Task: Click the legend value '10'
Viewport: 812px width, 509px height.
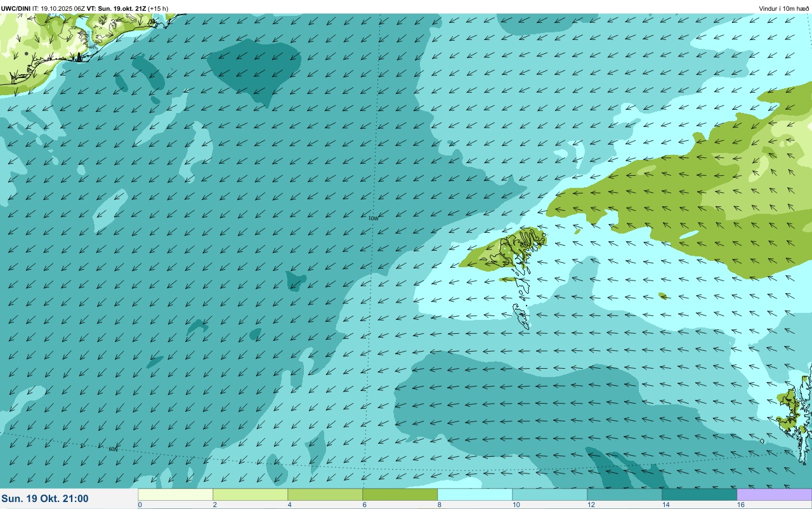Action: [x=516, y=505]
